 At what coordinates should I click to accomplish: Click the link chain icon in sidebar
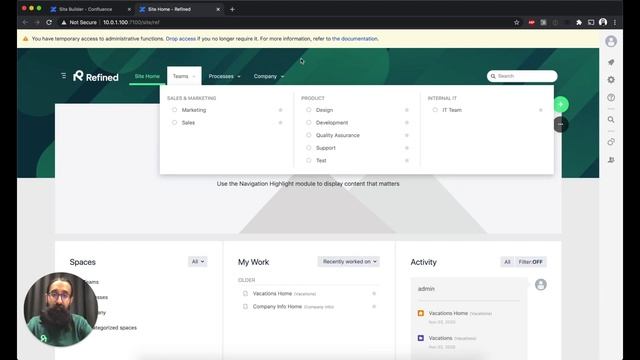tap(611, 142)
